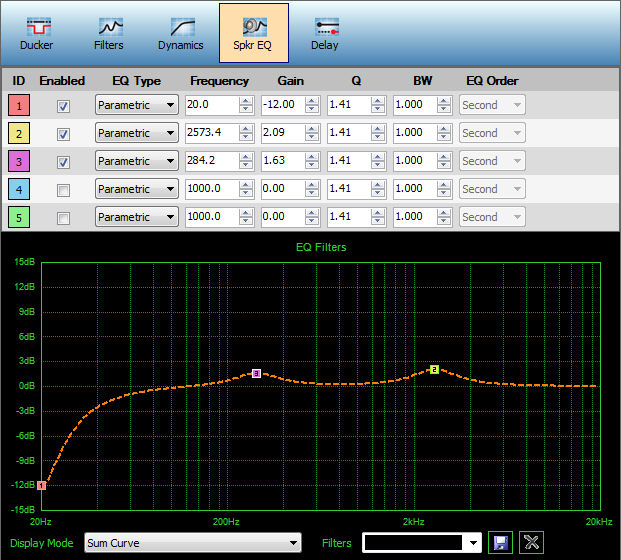Select graph marker 3 on the curve

coord(256,373)
